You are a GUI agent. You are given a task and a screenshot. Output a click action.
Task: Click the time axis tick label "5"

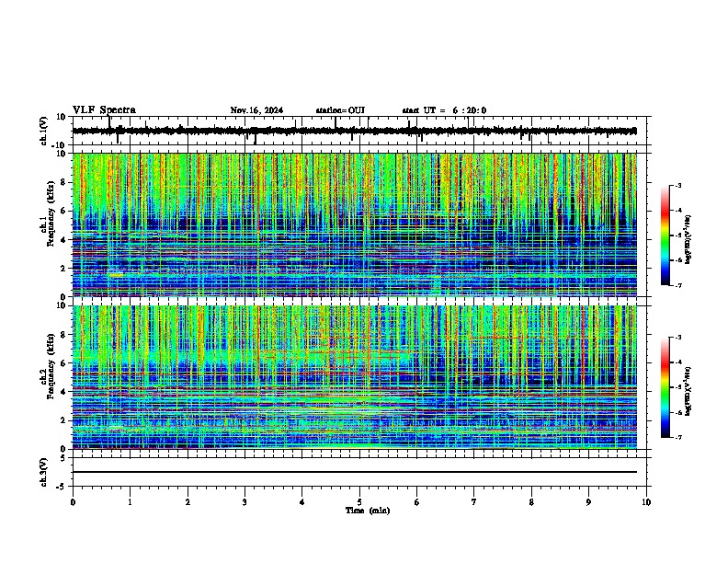(x=359, y=502)
